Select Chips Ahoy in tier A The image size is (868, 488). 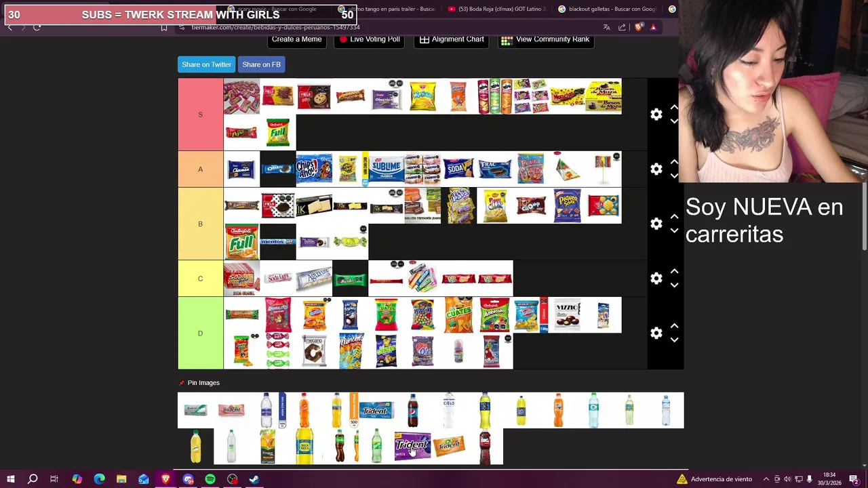point(314,169)
